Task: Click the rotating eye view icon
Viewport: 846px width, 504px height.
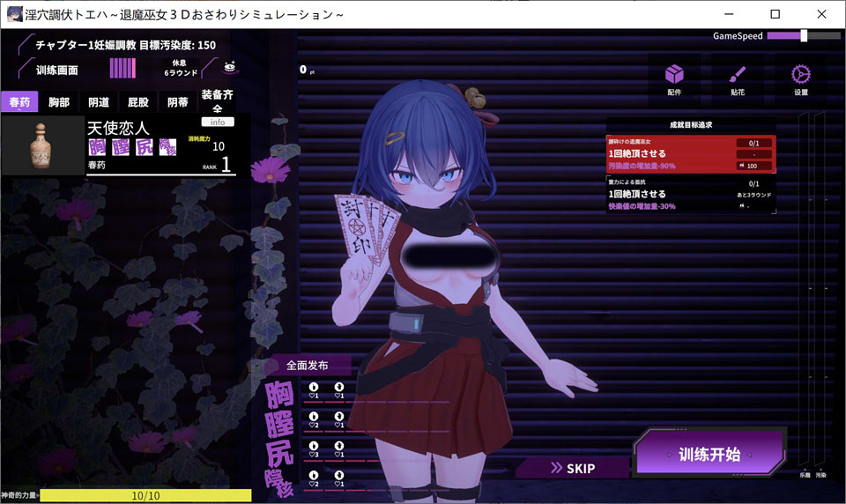Action: [230, 68]
